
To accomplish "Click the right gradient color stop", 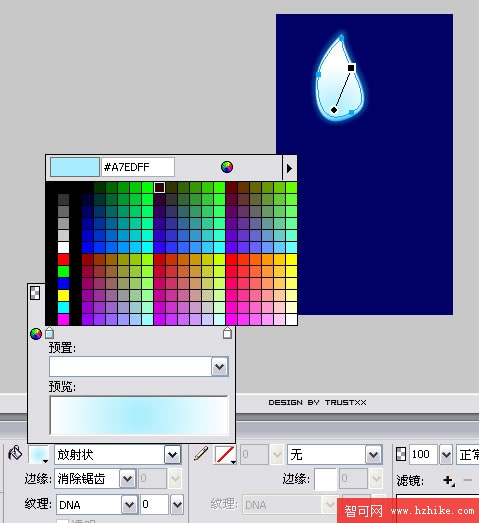I will [x=227, y=333].
